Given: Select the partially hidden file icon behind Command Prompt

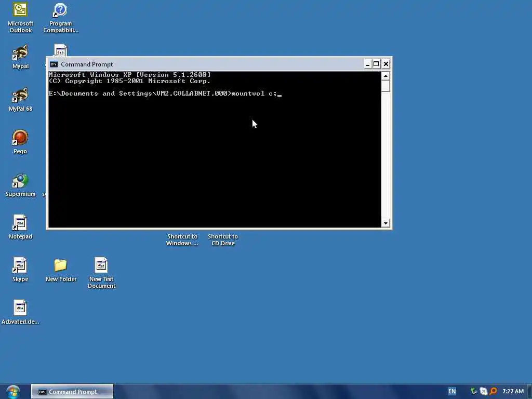Looking at the screenshot, I should click(60, 50).
